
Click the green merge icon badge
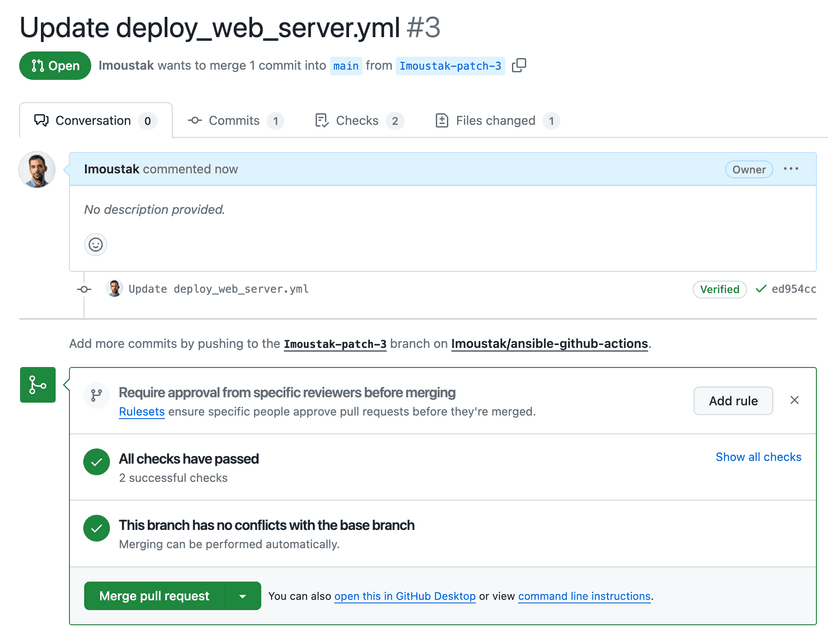click(37, 385)
